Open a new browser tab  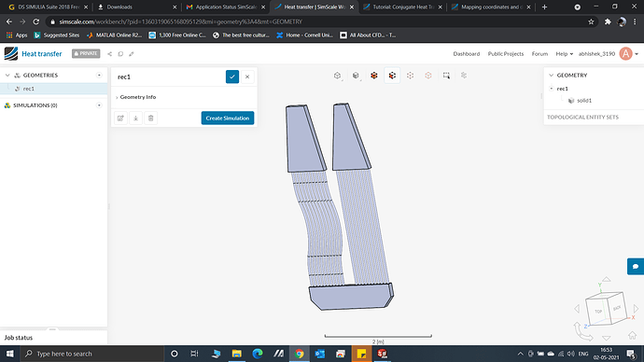coord(545,7)
